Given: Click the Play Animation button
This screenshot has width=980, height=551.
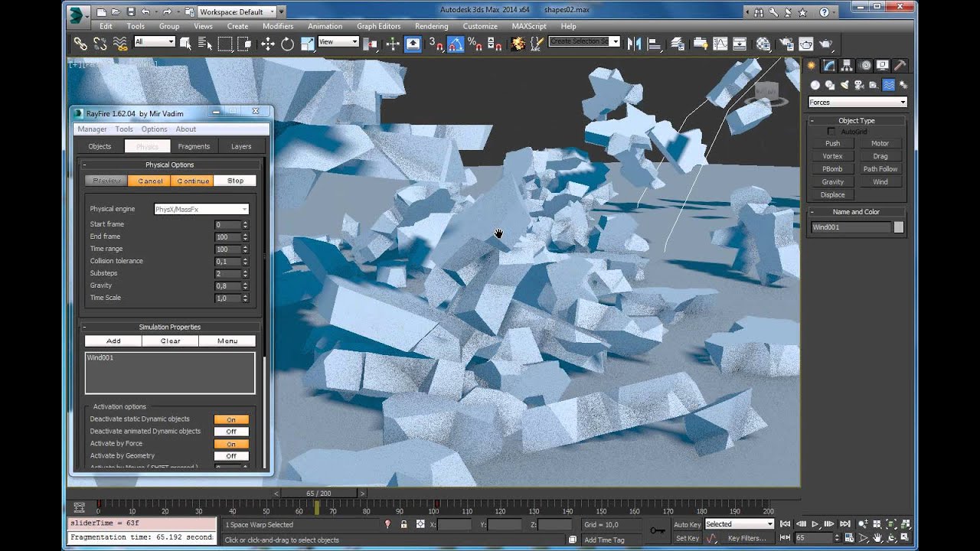Looking at the screenshot, I should click(x=815, y=524).
